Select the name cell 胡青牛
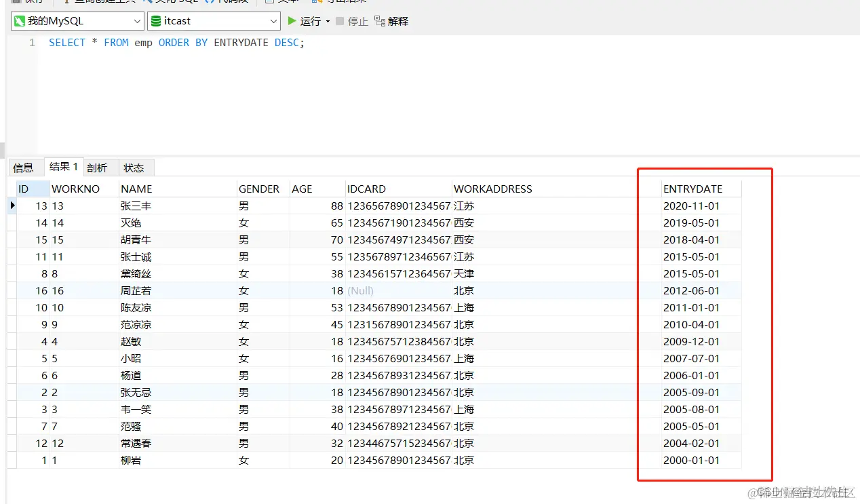The height and width of the screenshot is (504, 860). 178,239
